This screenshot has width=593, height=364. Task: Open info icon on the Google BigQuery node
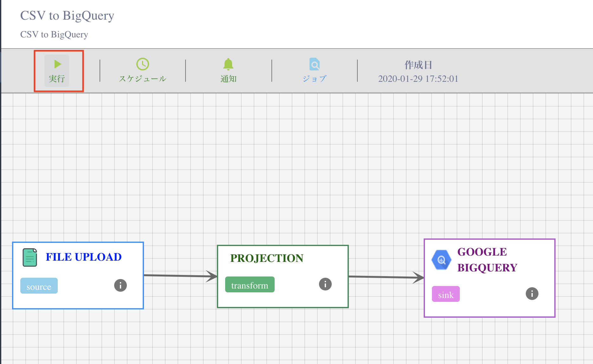point(532,294)
